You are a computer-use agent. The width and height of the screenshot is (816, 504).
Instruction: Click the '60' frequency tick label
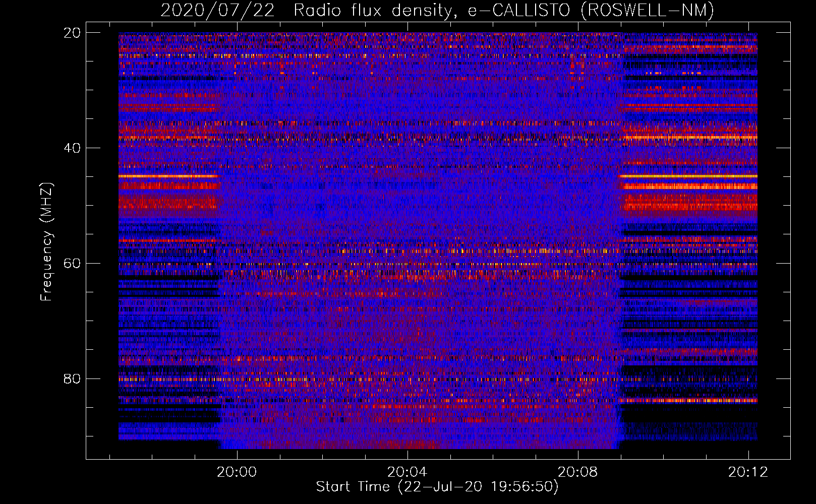pyautogui.click(x=72, y=264)
